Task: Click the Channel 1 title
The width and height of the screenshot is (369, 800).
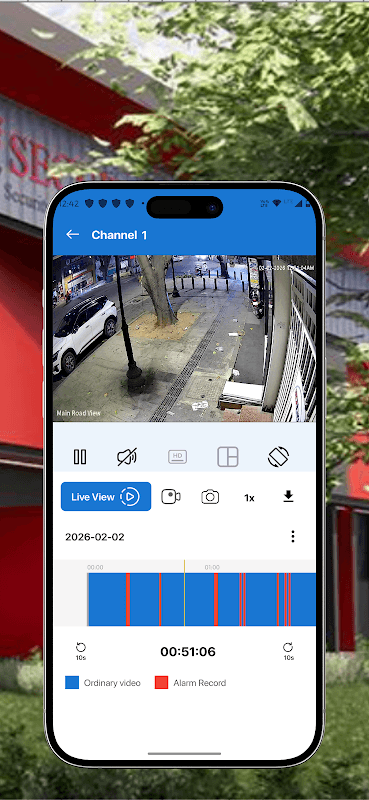Action: click(119, 235)
